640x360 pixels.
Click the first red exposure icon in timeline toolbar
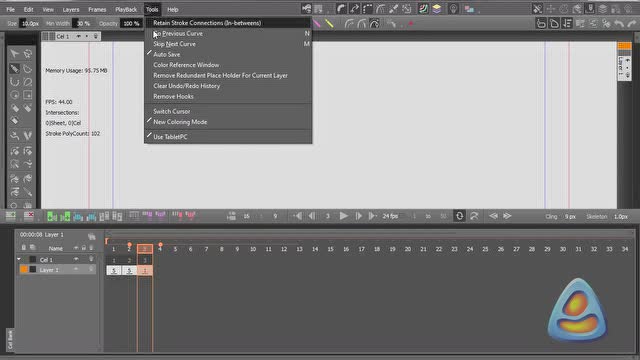pyautogui.click(x=177, y=216)
